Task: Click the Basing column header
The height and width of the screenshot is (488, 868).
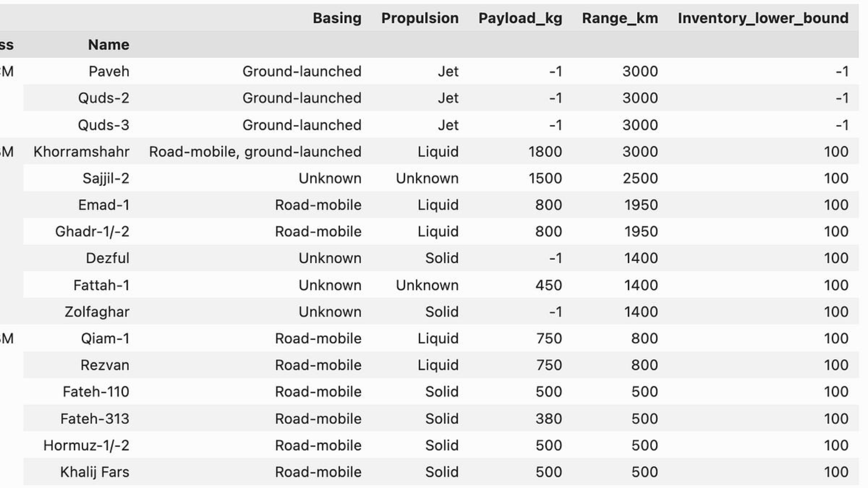Action: (337, 18)
